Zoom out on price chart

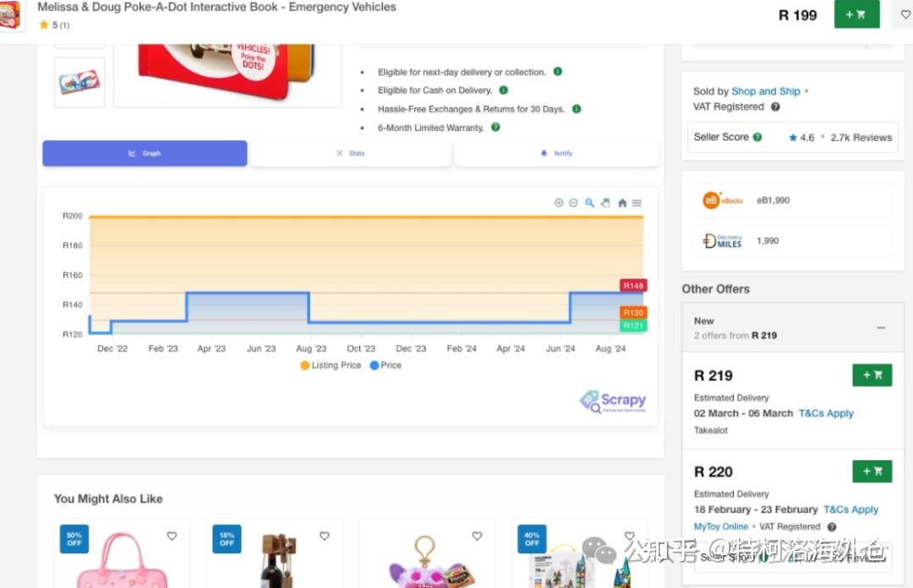tap(573, 203)
